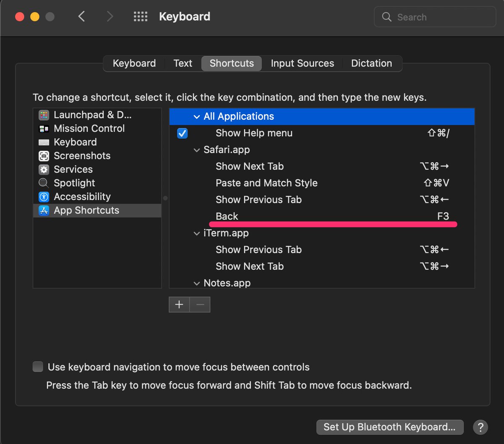Click the F3 key combination for Back
This screenshot has height=444, width=504.
pos(443,217)
